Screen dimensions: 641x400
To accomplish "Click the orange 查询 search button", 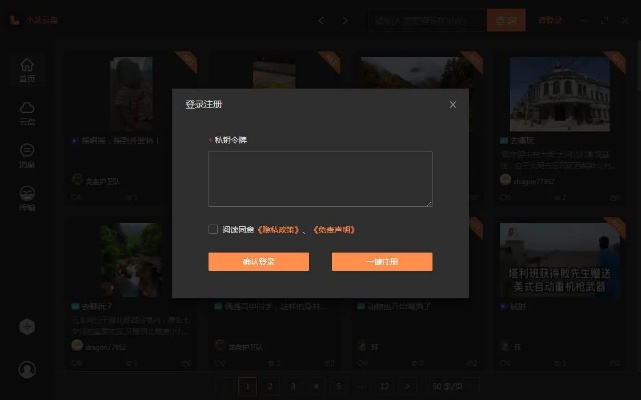I will coord(506,20).
